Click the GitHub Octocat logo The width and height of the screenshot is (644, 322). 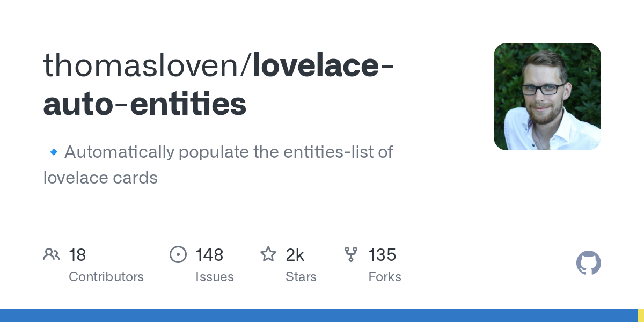click(588, 263)
